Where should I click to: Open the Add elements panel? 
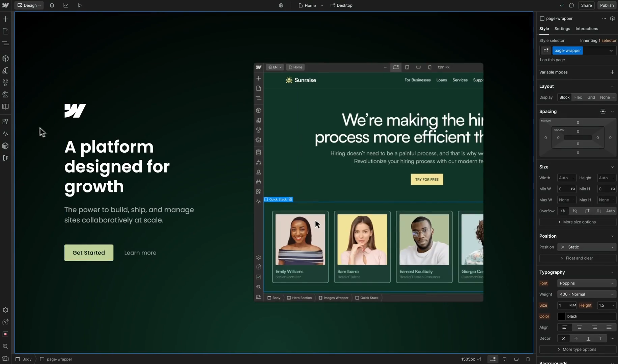click(x=5, y=19)
